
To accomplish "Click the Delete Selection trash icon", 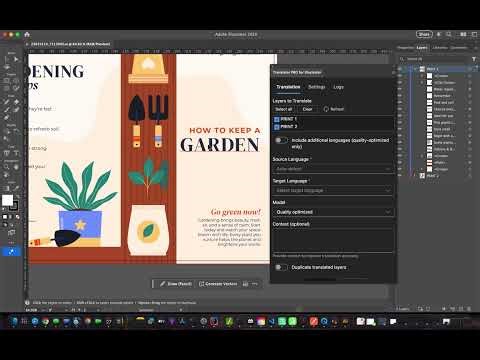I will point(469,309).
